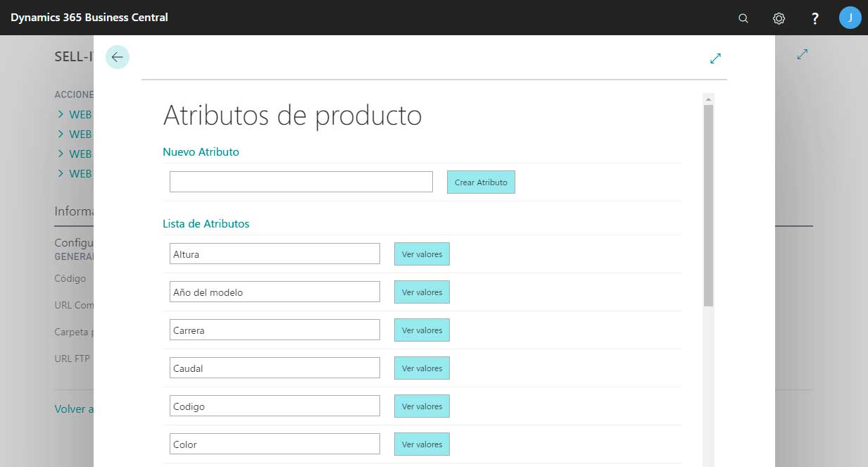Select the Carrera attribute field
868x467 pixels.
275,330
